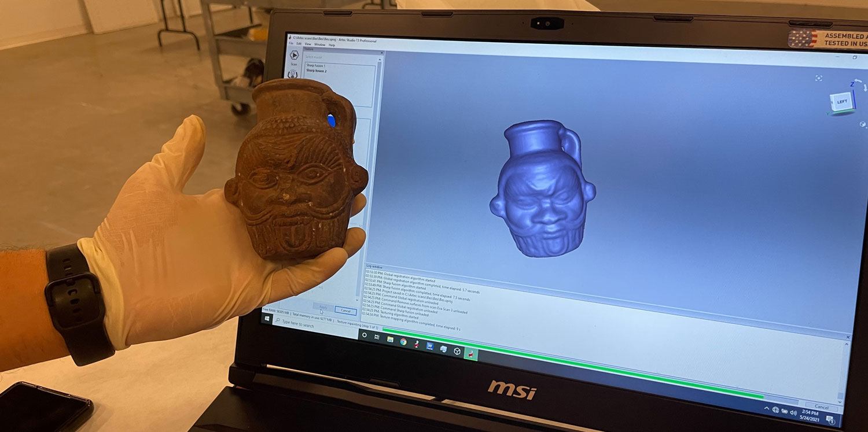This screenshot has height=432, width=868.
Task: Select the Scan tool in the left sidebar
Action: tap(295, 56)
